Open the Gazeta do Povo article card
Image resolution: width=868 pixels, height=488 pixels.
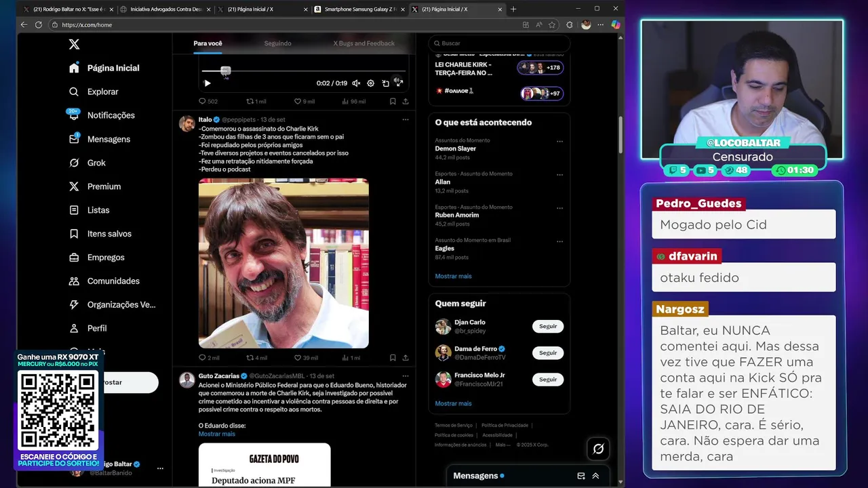coord(264,465)
